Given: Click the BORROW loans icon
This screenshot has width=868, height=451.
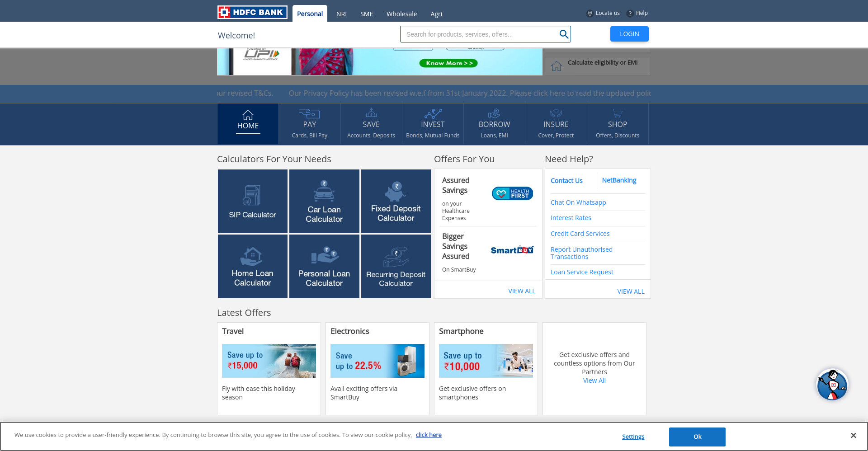Looking at the screenshot, I should tap(494, 113).
